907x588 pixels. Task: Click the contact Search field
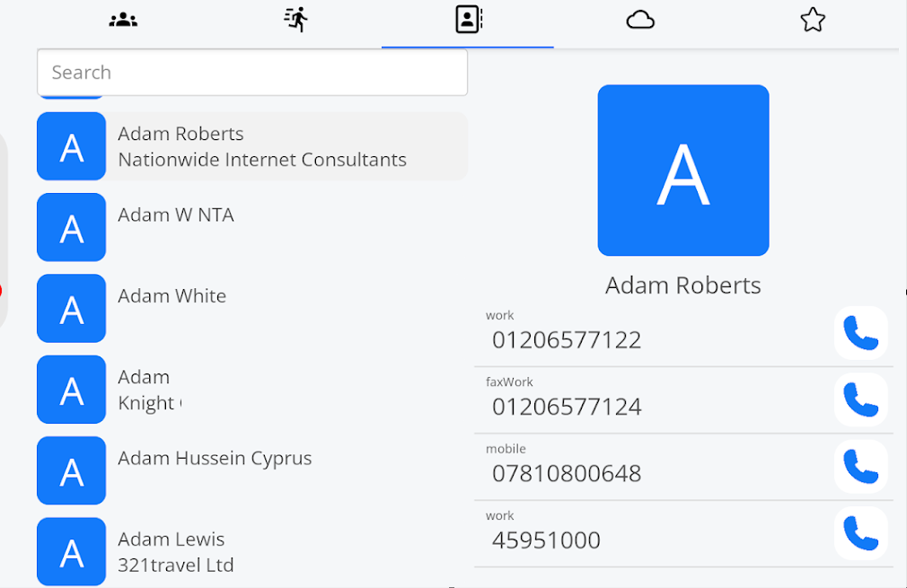pos(251,73)
